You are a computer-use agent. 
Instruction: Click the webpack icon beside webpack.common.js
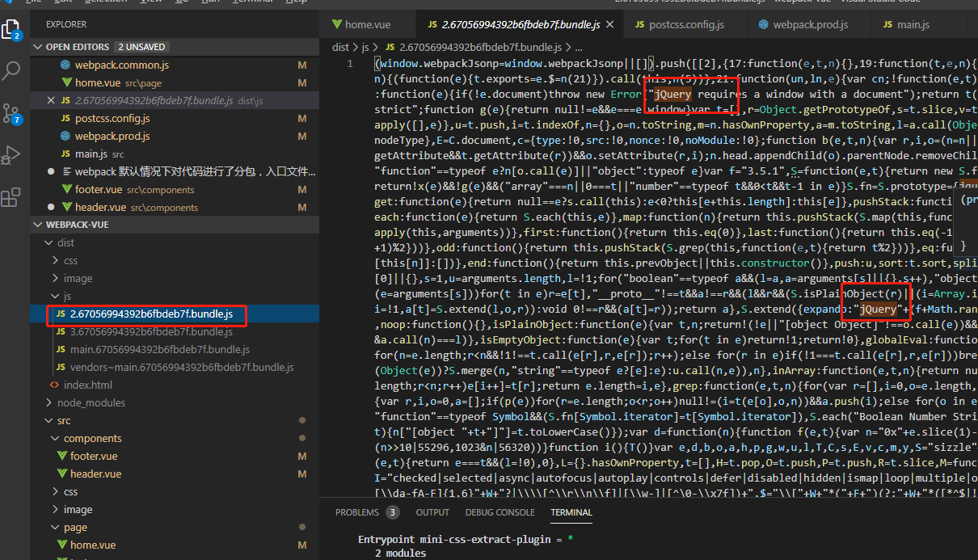65,65
